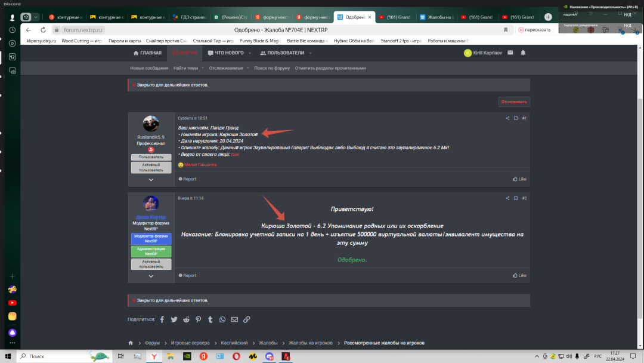Share the thread on WhatsApp

pos(222,319)
